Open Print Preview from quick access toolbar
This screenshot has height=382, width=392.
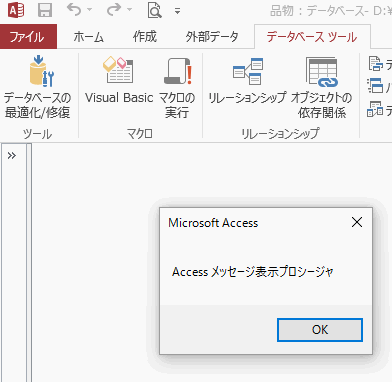(x=155, y=11)
